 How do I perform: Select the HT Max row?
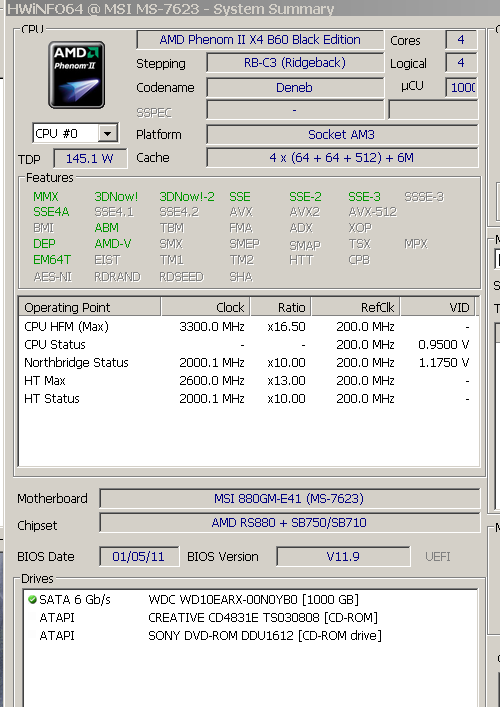tap(248, 381)
